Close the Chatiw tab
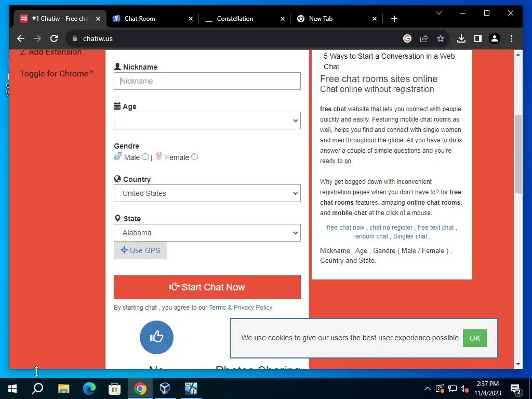The height and width of the screenshot is (399, 532). click(98, 19)
